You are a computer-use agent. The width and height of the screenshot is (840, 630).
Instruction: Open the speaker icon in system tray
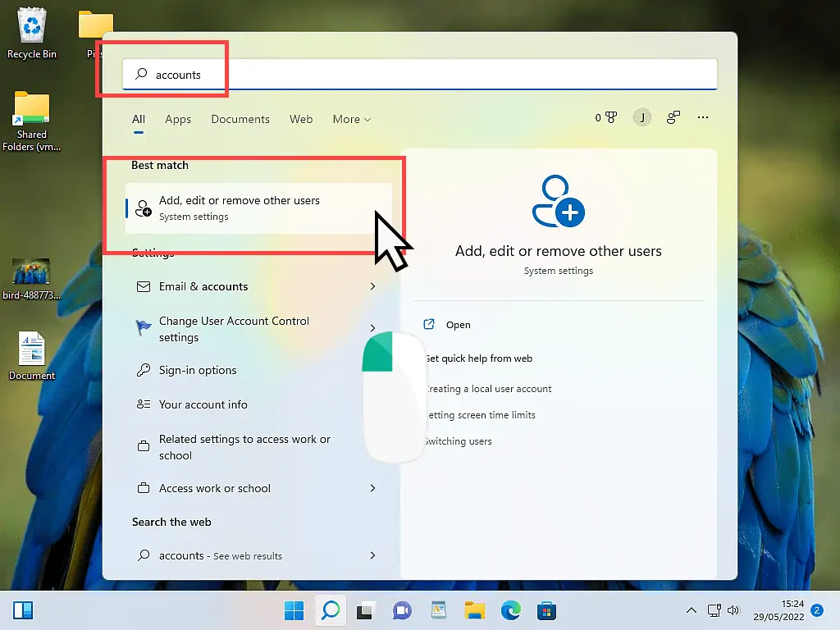(x=734, y=610)
